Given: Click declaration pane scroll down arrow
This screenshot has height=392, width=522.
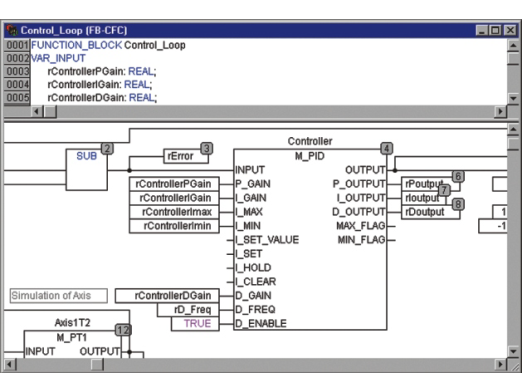Looking at the screenshot, I should point(513,98).
